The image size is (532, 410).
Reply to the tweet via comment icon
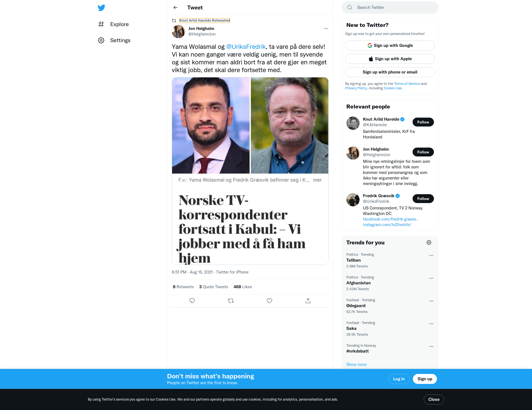pos(192,301)
